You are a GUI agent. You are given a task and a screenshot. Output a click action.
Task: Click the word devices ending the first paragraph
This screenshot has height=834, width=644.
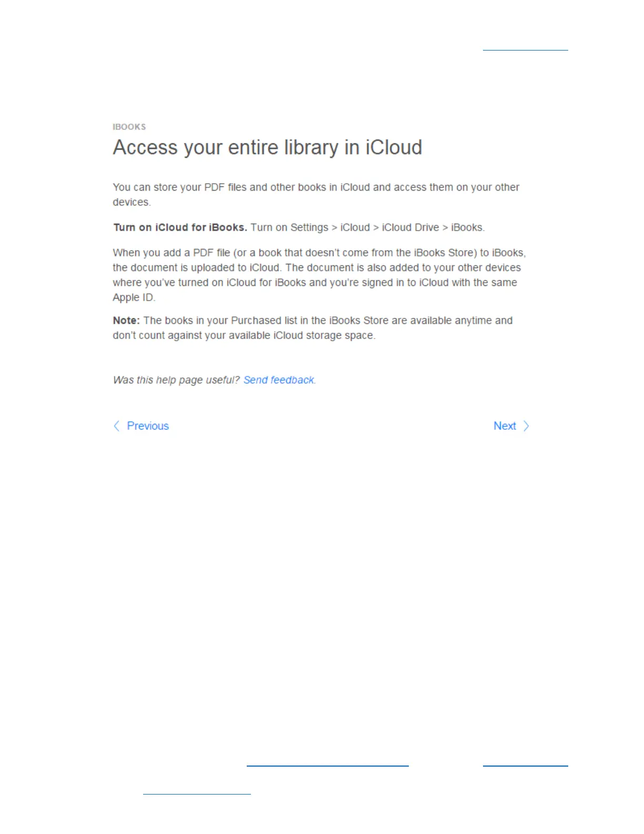point(131,202)
